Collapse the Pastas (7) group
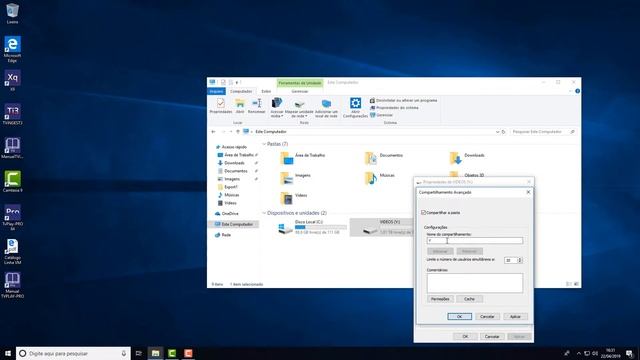This screenshot has height=360, width=640. (264, 144)
